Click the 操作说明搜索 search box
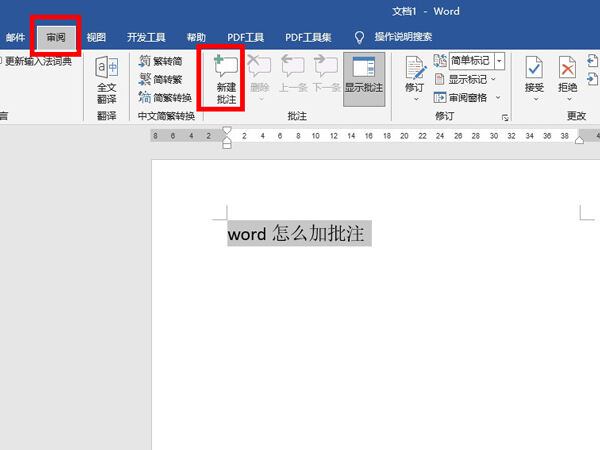Image resolution: width=600 pixels, height=450 pixels. (403, 37)
